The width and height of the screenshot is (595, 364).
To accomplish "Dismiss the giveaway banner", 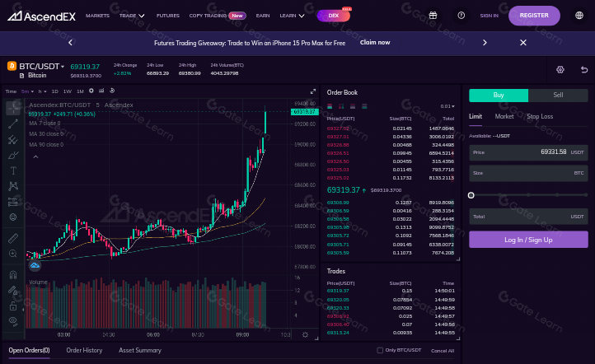I will click(523, 43).
